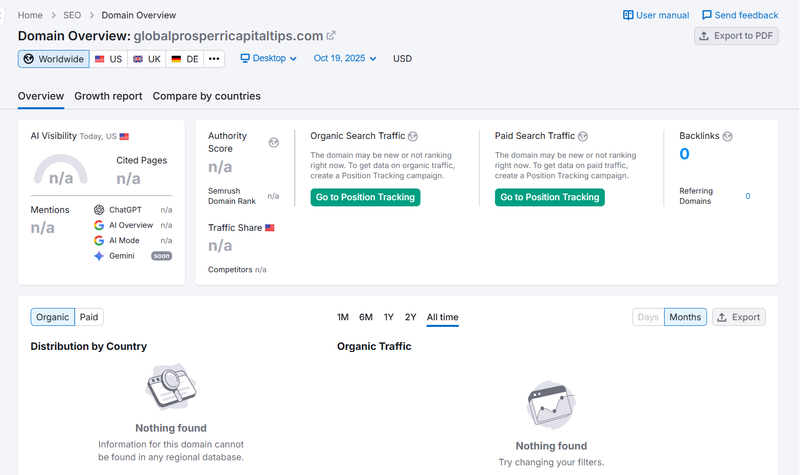Click the Export button for the chart
Viewport: 800px width, 475px height.
(x=739, y=317)
